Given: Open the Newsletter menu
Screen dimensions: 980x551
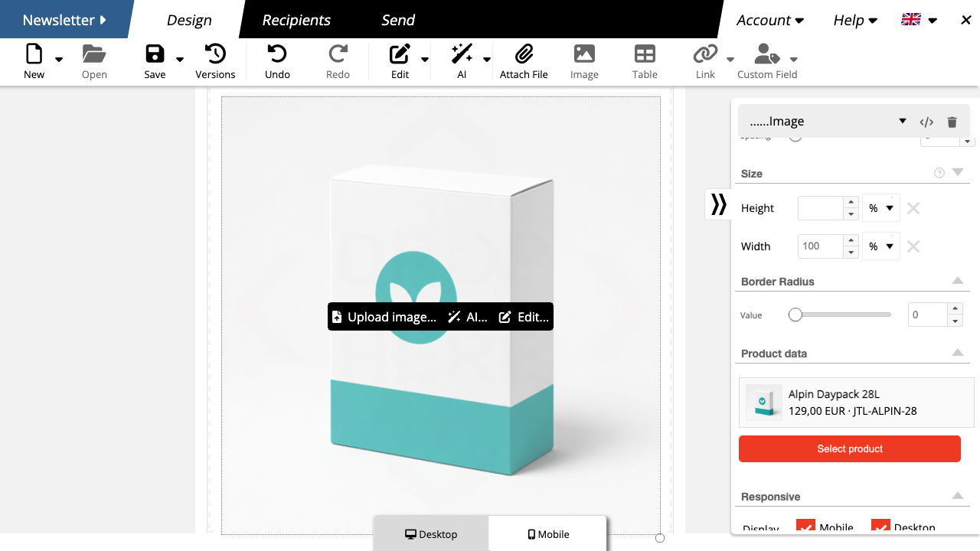Looking at the screenshot, I should coord(64,20).
